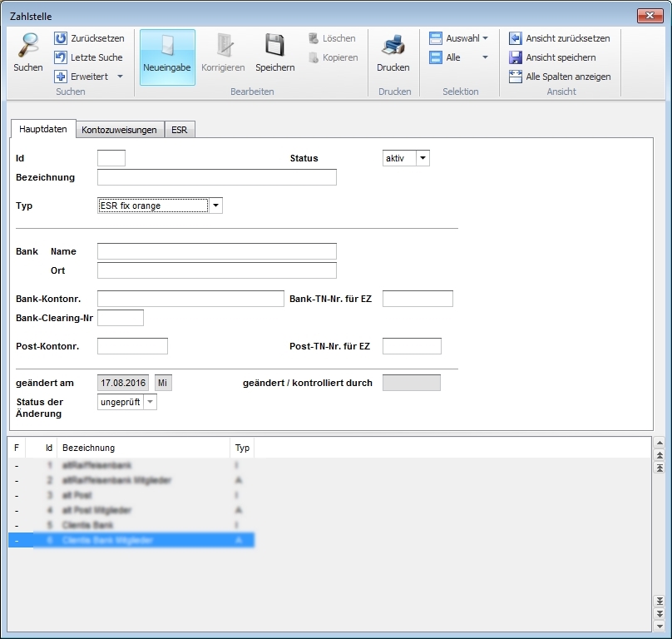Focus the Post-Kontonr. input field

point(132,346)
